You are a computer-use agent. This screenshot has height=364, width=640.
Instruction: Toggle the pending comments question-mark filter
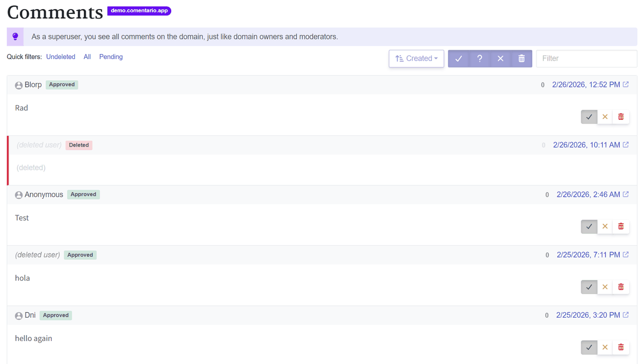point(479,59)
